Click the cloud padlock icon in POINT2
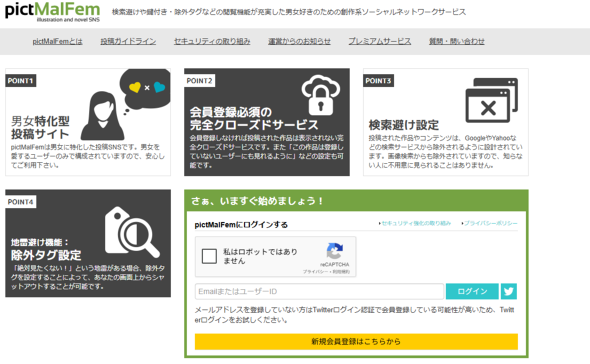Image resolution: width=590 pixels, height=364 pixels. click(x=321, y=95)
